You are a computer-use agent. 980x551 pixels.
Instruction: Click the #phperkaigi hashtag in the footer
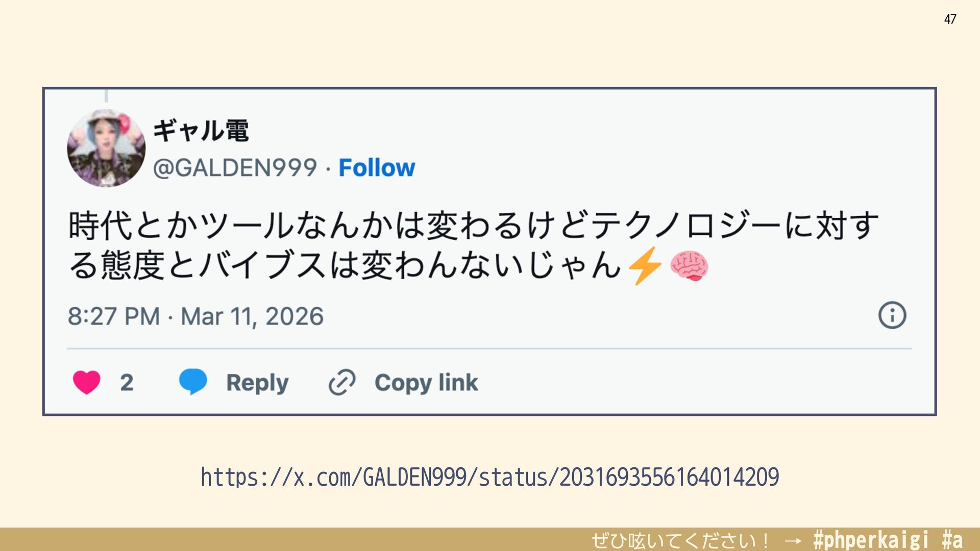871,540
